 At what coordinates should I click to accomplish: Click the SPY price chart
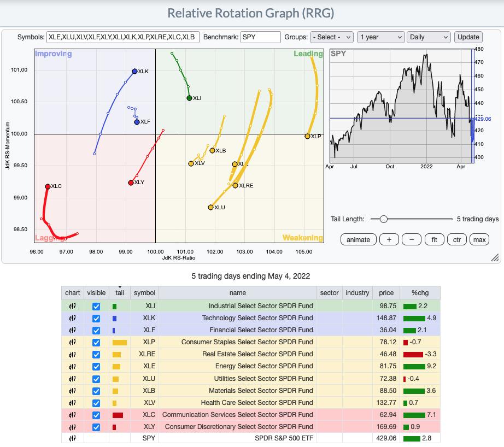click(402, 106)
